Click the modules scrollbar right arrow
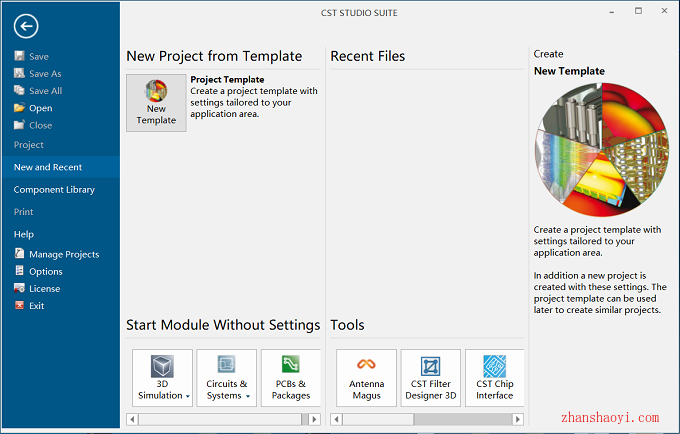The image size is (680, 434). (314, 419)
